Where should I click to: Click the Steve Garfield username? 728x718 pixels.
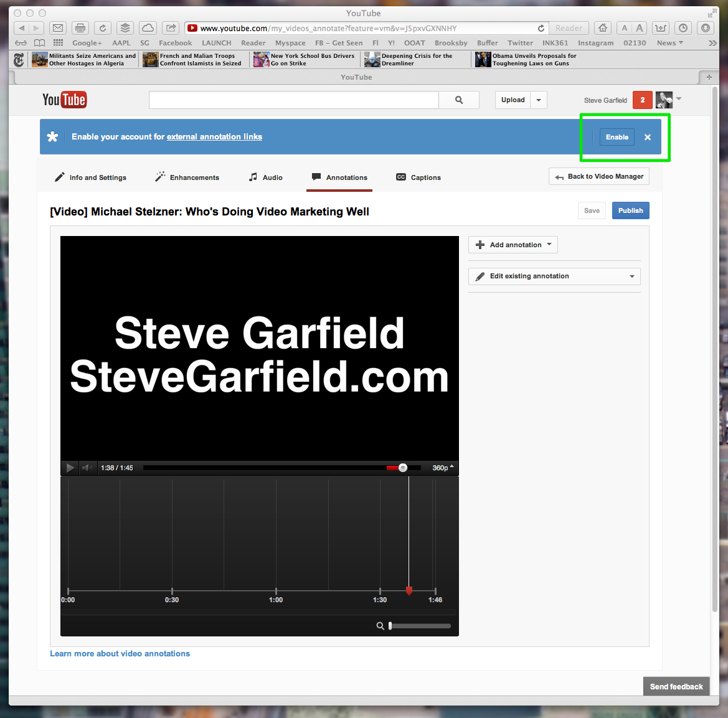(x=605, y=100)
